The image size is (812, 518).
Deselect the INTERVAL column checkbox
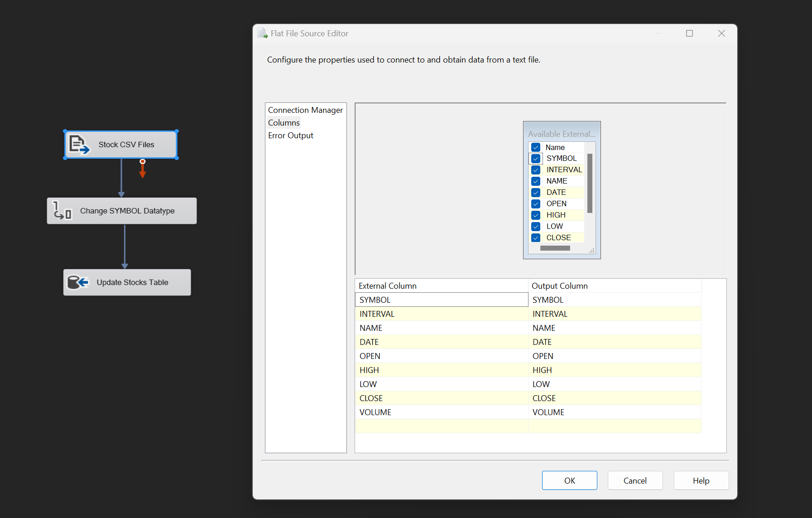pos(536,170)
